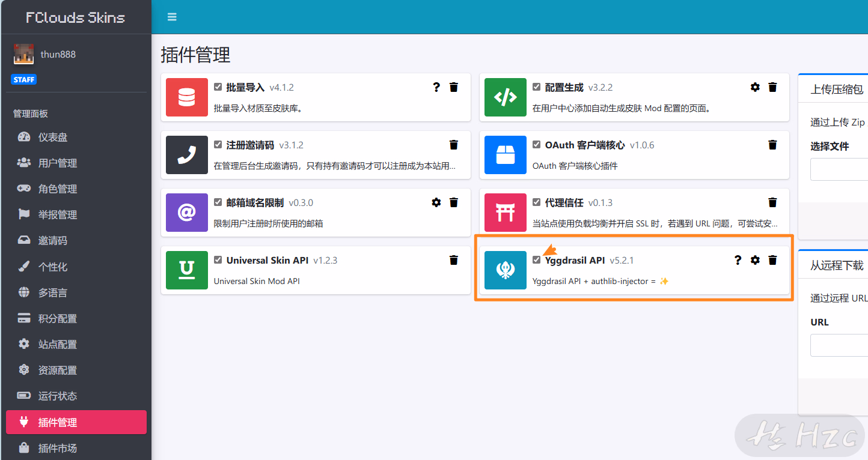This screenshot has width=868, height=460.
Task: Click the FClouds Skins site title
Action: pos(75,17)
